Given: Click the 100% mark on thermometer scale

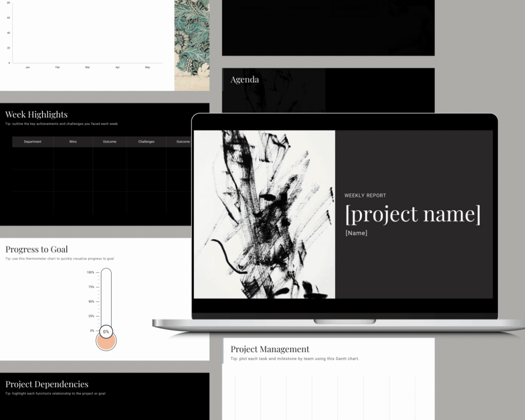Looking at the screenshot, I should pos(91,273).
